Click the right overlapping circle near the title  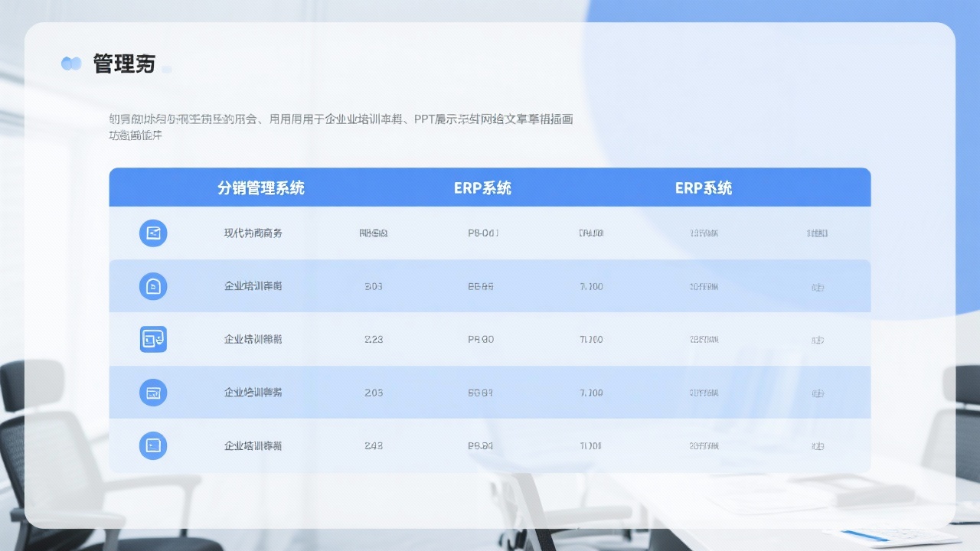tap(77, 64)
